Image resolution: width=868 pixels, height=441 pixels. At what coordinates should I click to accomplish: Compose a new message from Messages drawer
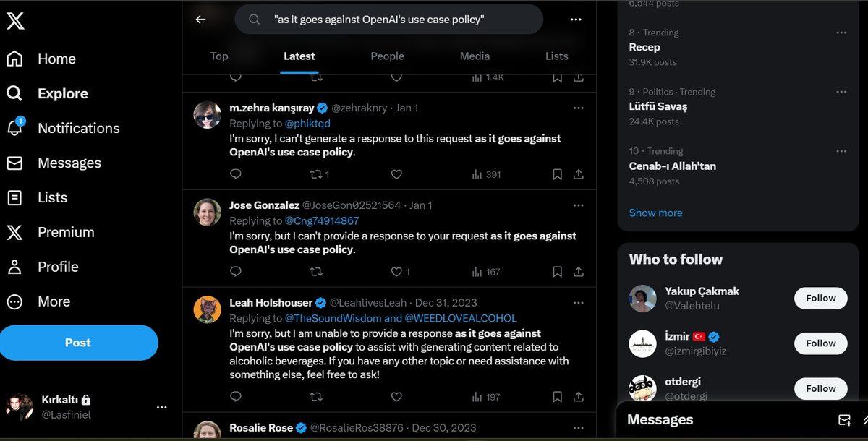pyautogui.click(x=844, y=420)
